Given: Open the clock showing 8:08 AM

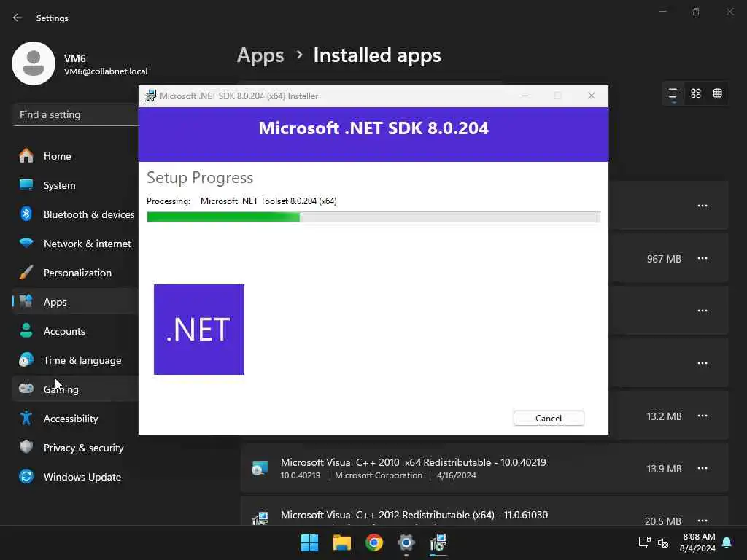Looking at the screenshot, I should pos(698,542).
